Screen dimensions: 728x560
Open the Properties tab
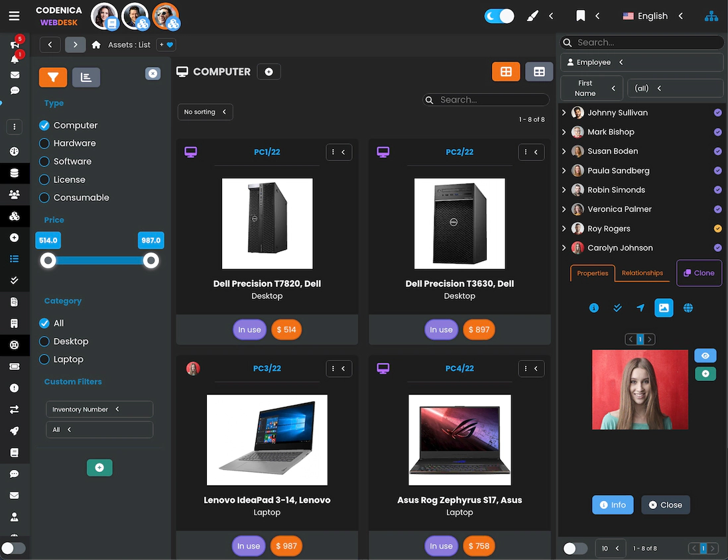click(x=592, y=273)
